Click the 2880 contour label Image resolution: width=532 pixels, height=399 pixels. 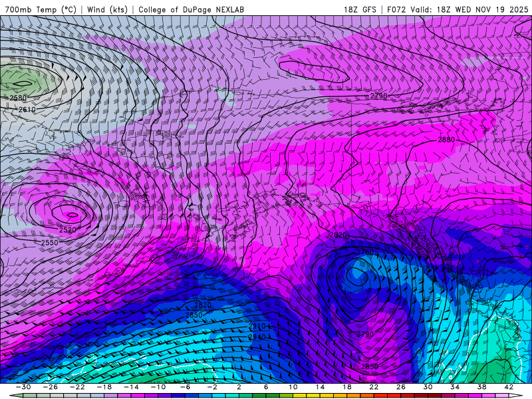[x=446, y=140]
